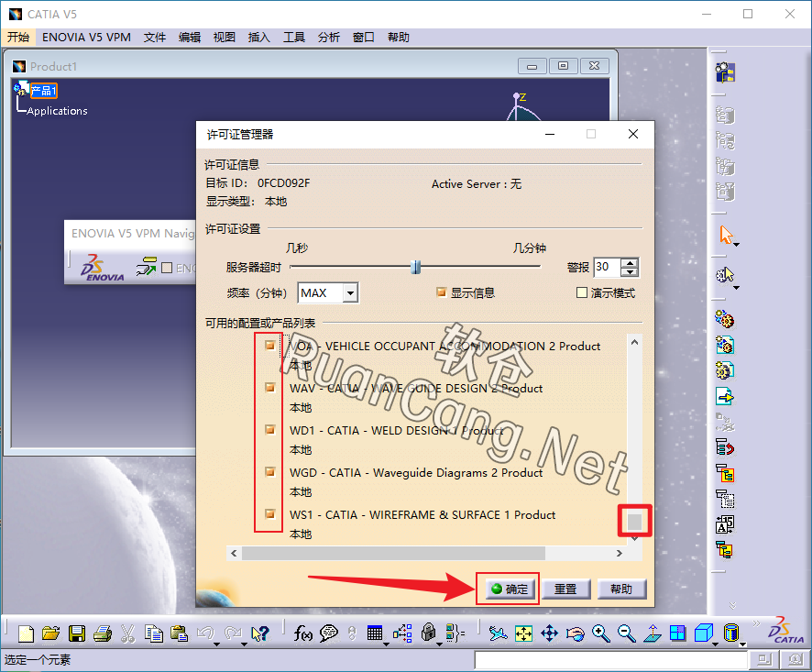This screenshot has height=672, width=812.
Task: Click the topmost workbench icon in right toolbar
Action: tap(725, 72)
